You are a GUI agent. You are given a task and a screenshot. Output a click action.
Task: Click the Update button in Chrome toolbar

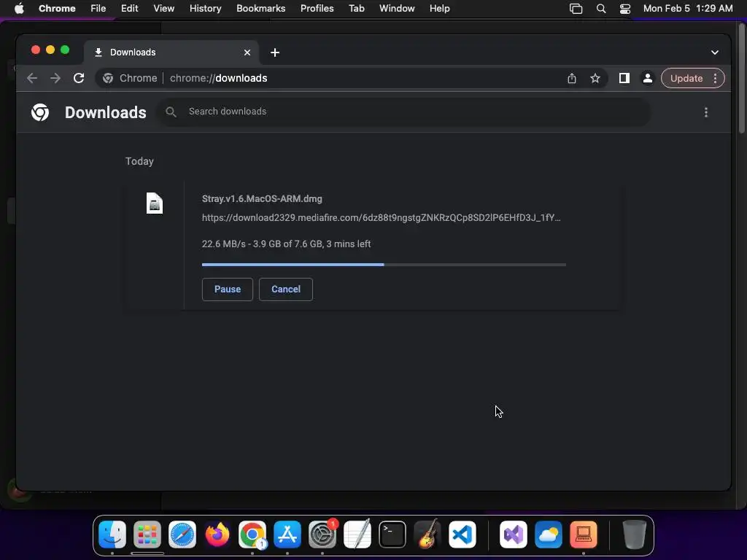[686, 79]
